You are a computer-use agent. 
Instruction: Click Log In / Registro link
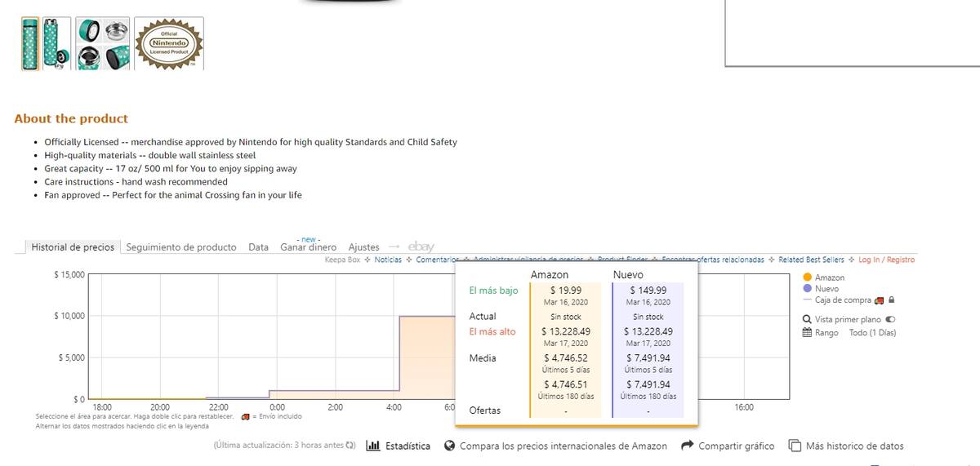886,260
